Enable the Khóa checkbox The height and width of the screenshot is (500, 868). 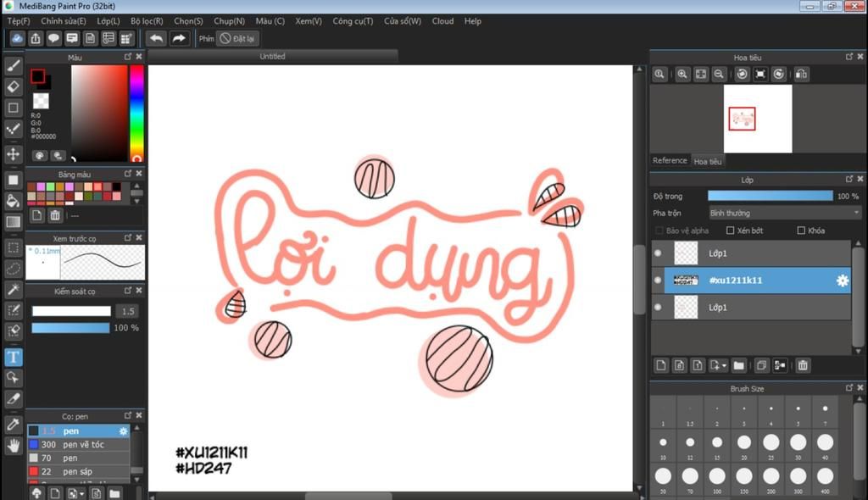[x=801, y=231]
